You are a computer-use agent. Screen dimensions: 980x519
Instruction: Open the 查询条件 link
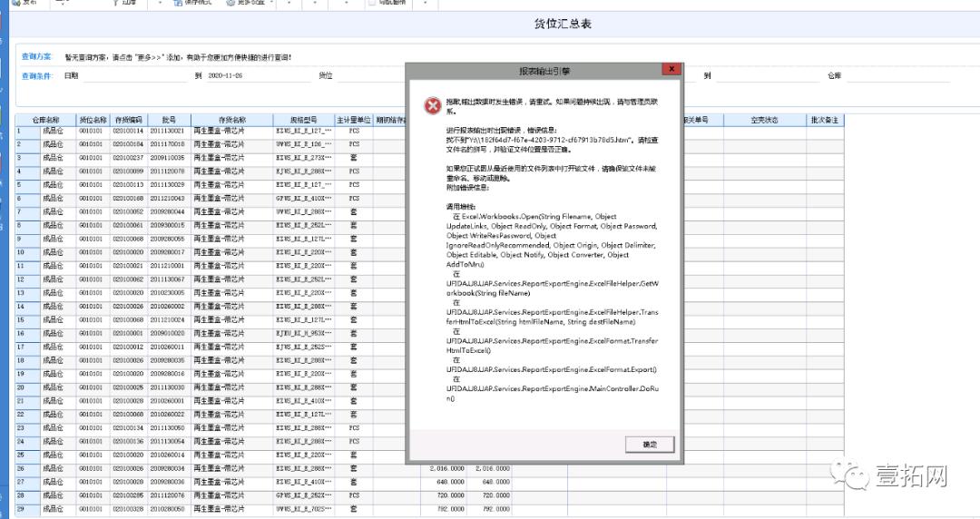pos(36,76)
